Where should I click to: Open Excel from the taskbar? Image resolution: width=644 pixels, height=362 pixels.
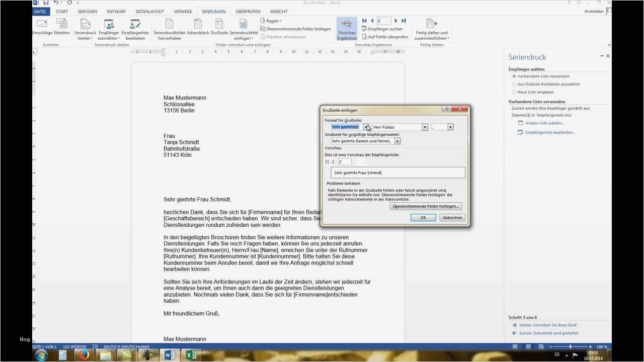tap(190, 355)
